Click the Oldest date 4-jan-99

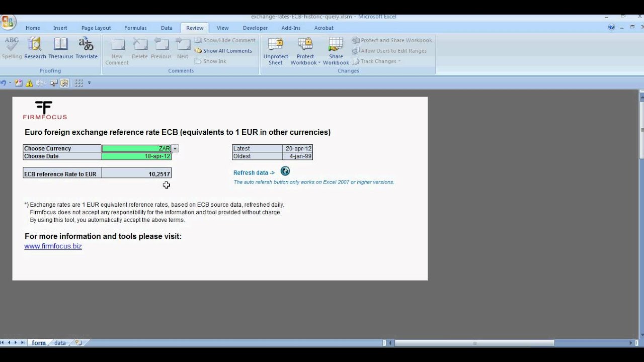297,156
